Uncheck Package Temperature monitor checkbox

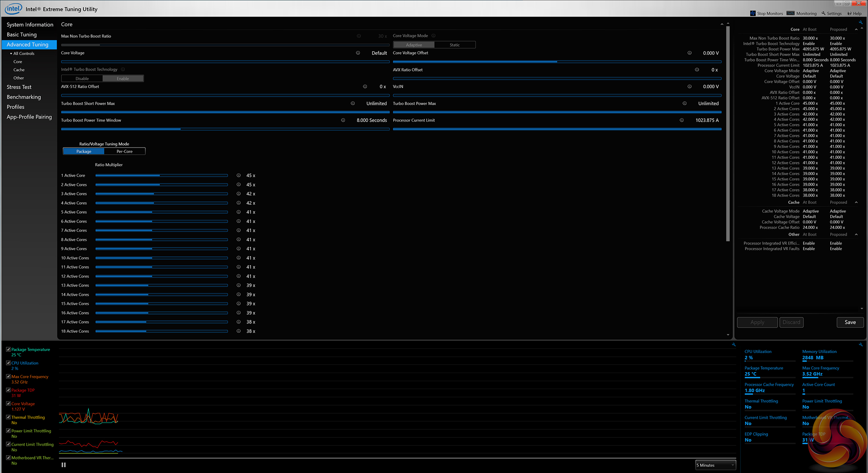coord(8,350)
